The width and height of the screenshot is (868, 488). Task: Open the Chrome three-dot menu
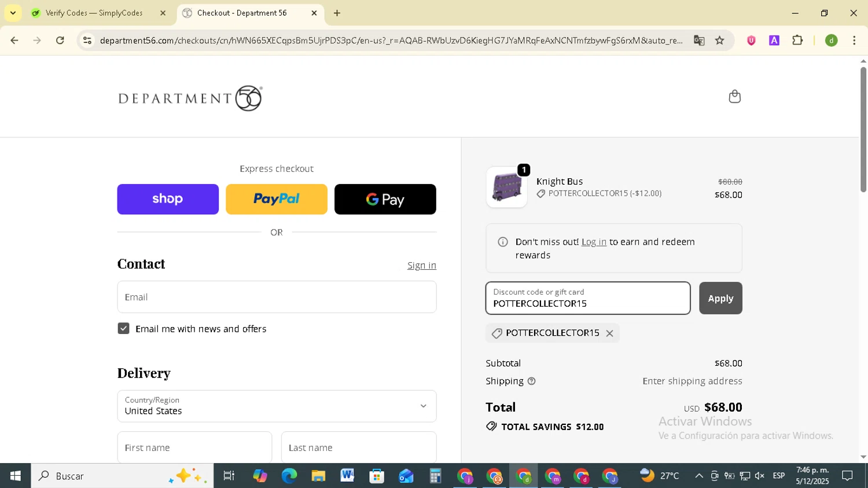pos(854,41)
